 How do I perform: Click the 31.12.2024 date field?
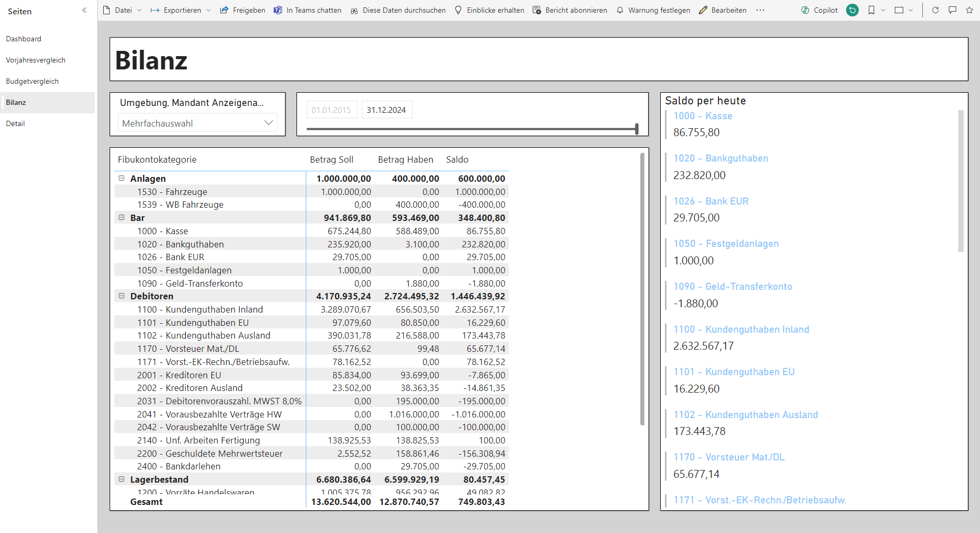pyautogui.click(x=386, y=109)
